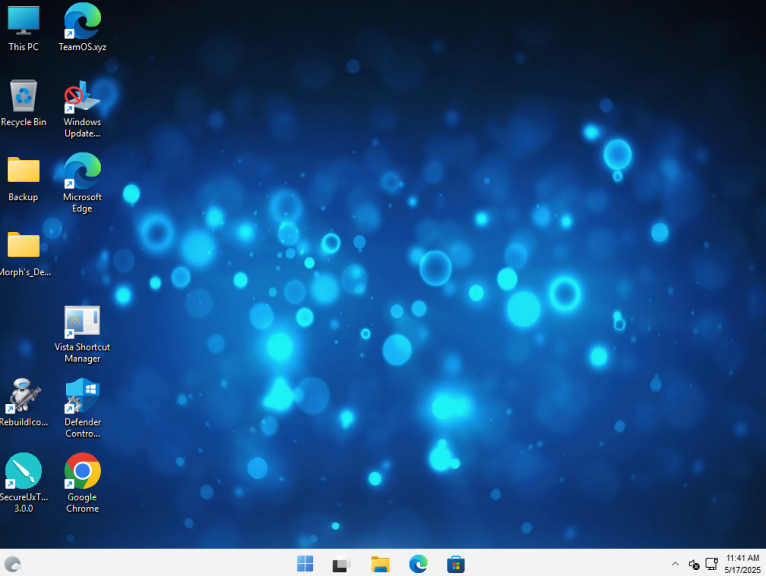Viewport: 766px width, 576px height.
Task: Open Task View on the taskbar
Action: [x=341, y=564]
